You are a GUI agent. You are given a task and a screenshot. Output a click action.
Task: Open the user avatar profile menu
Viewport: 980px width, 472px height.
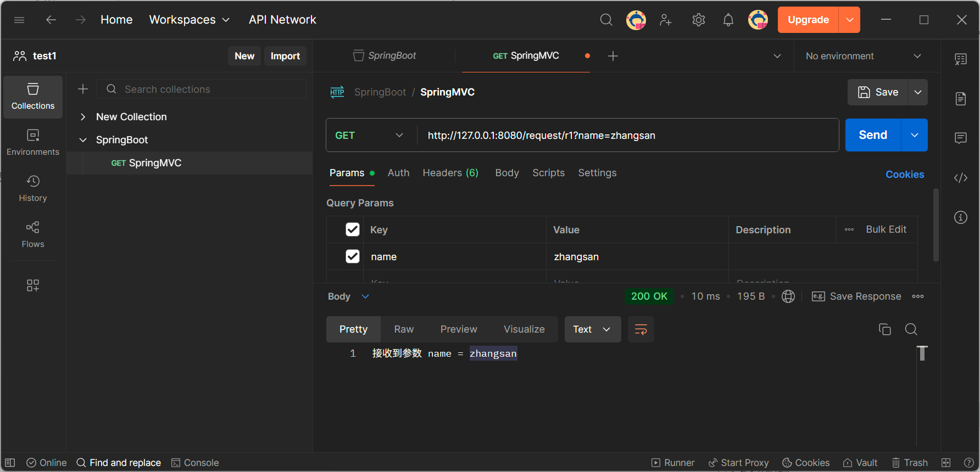(x=758, y=20)
